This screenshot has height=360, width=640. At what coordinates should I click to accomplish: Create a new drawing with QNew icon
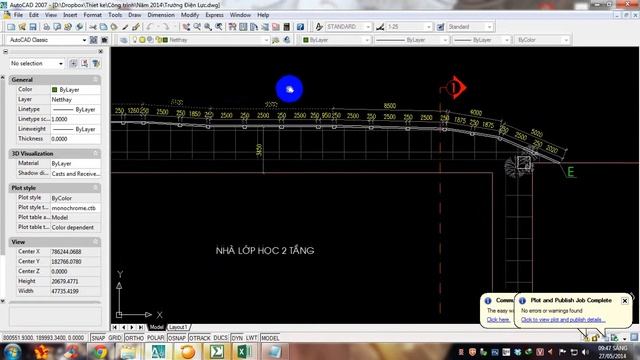(x=11, y=27)
